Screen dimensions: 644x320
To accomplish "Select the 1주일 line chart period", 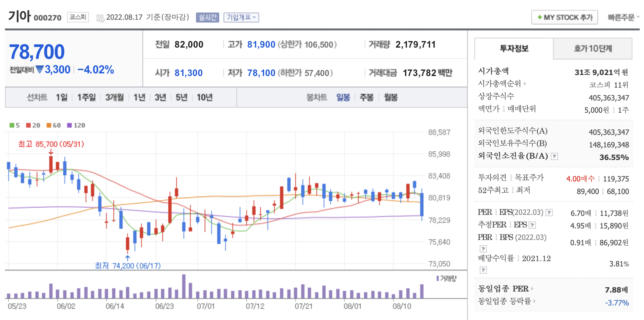I will [x=86, y=97].
